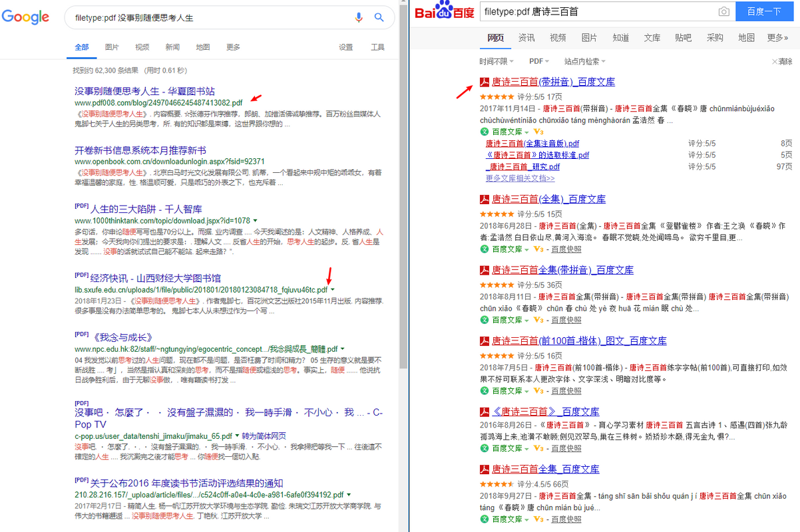Switch to the Baidu 贴吧 tab
Screen dimensions: 800x532
(x=684, y=38)
